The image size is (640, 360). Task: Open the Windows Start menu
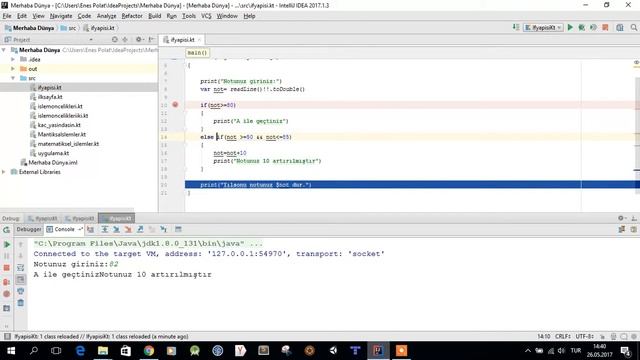[x=11, y=351]
